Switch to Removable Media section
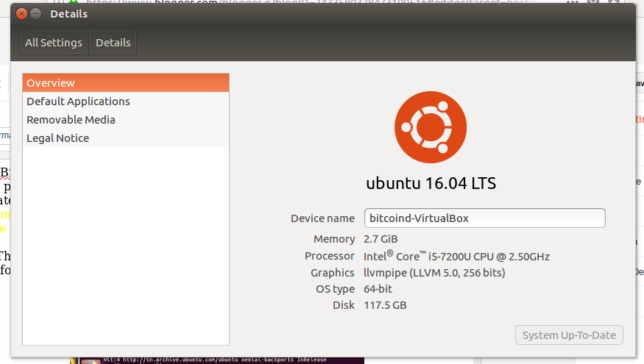The width and height of the screenshot is (644, 364). (x=126, y=120)
